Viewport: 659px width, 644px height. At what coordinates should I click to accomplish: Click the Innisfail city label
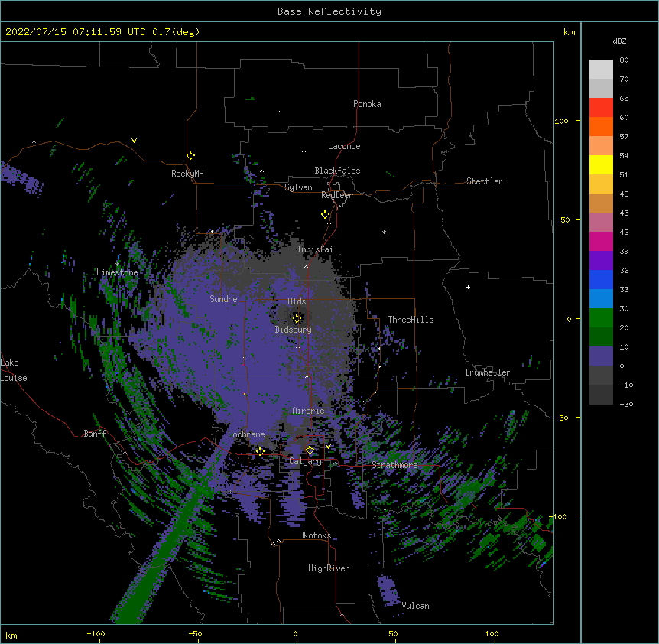317,249
